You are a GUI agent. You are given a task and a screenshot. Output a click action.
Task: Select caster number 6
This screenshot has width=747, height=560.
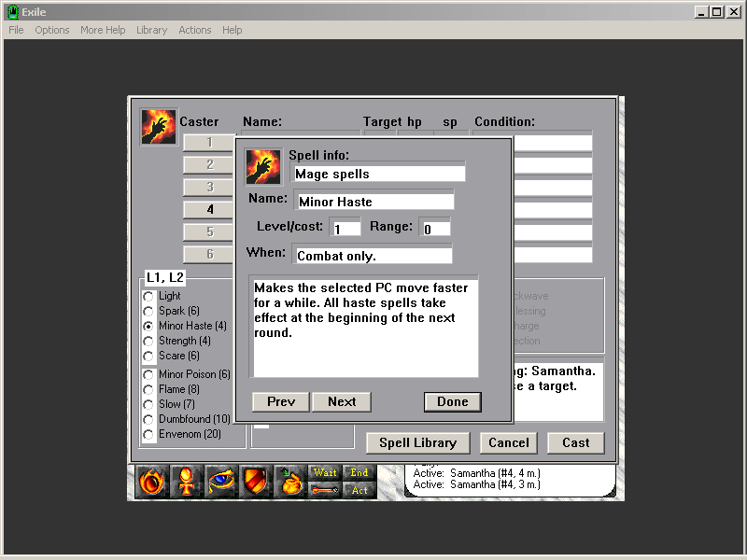[x=209, y=254]
